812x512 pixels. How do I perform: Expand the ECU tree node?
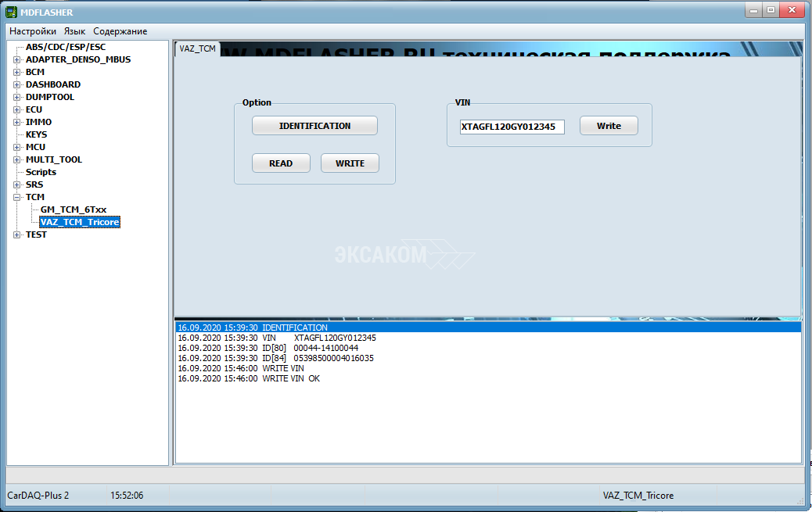pyautogui.click(x=17, y=109)
